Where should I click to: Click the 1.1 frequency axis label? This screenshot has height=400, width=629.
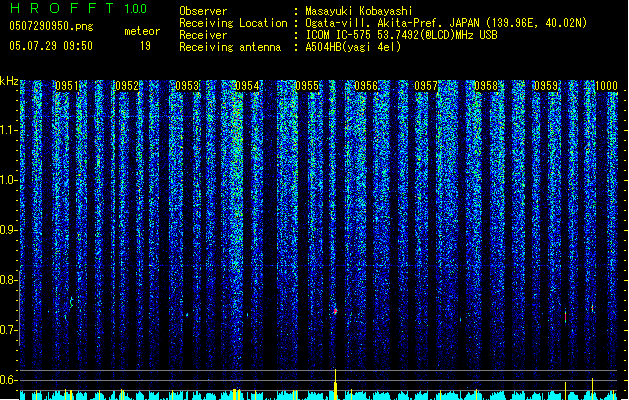pos(8,130)
